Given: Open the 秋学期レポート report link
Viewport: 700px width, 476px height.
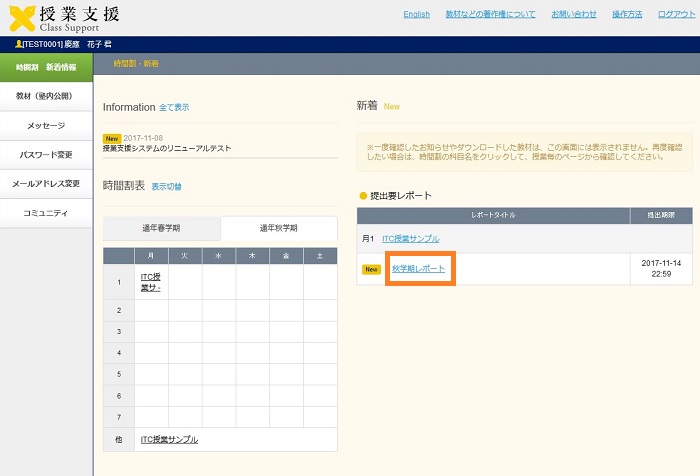Looking at the screenshot, I should tap(418, 269).
